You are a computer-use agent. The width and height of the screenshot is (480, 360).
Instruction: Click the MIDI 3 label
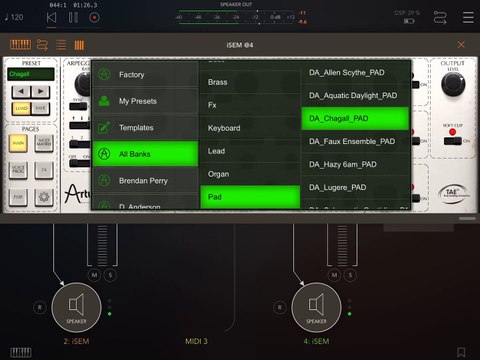pyautogui.click(x=196, y=341)
